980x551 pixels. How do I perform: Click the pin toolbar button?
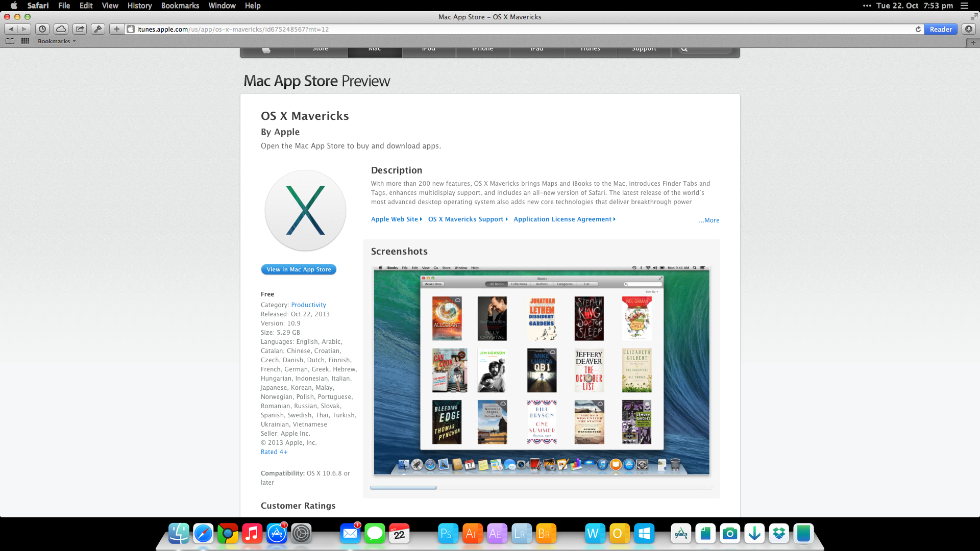(x=98, y=29)
